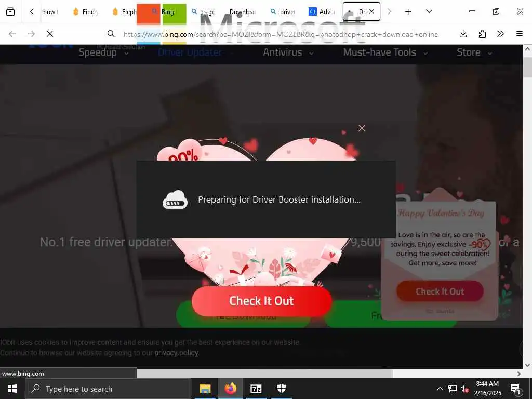Click the Windows taskbar search box
Viewport: 532px width, 399px height.
click(108, 389)
